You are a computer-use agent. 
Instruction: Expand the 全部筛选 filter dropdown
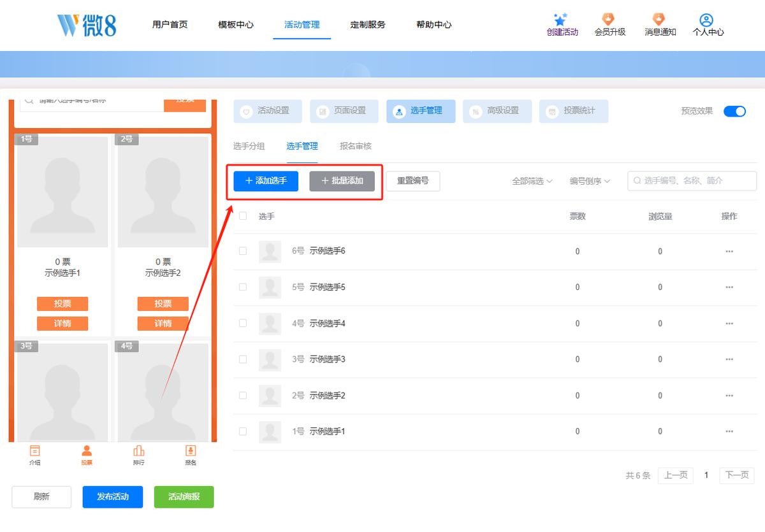[x=532, y=181]
